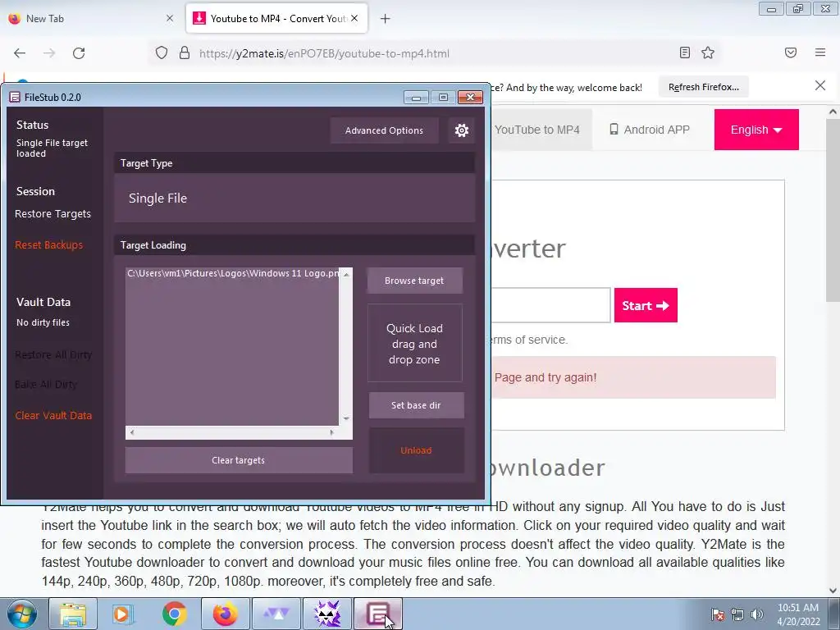Launch Chrome from the taskbar
The image size is (840, 630).
[175, 614]
